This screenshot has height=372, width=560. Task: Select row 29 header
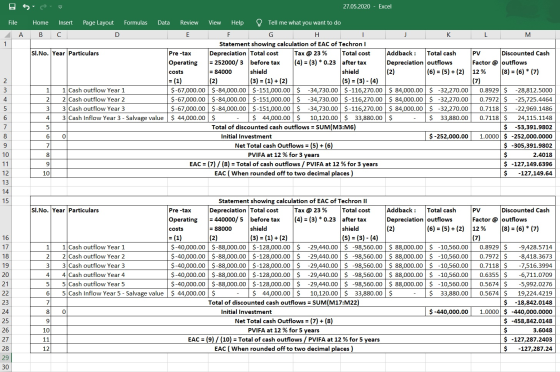[6, 357]
